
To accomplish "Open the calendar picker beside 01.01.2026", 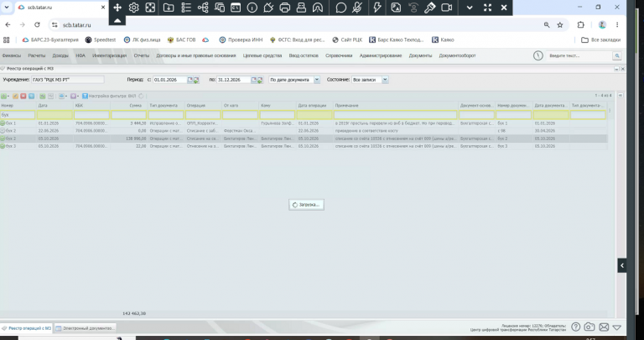I will [x=190, y=80].
